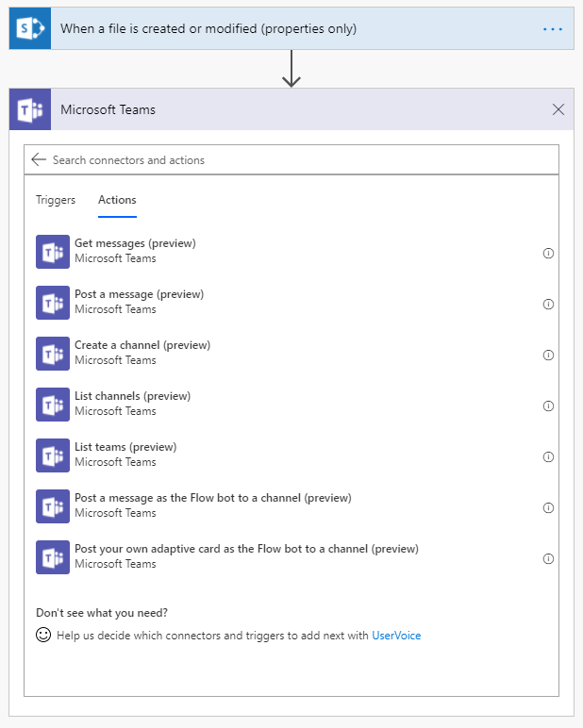Image resolution: width=583 pixels, height=728 pixels.
Task: Show info for Post your own adaptive card action
Action: (x=548, y=558)
